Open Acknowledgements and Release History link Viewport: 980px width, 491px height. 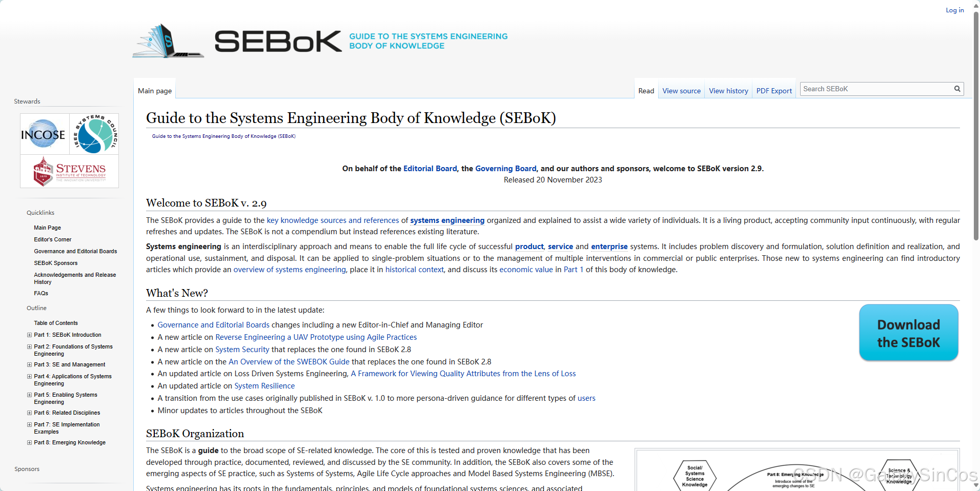click(75, 278)
